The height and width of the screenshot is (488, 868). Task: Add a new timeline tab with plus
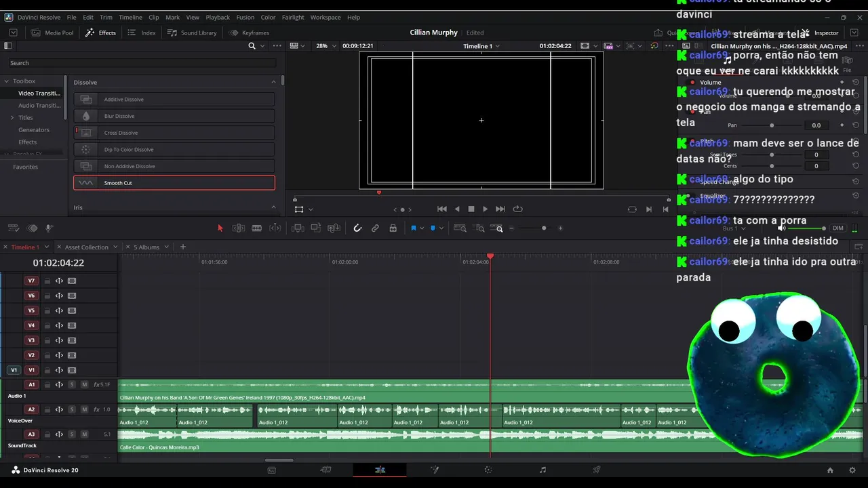pos(182,247)
